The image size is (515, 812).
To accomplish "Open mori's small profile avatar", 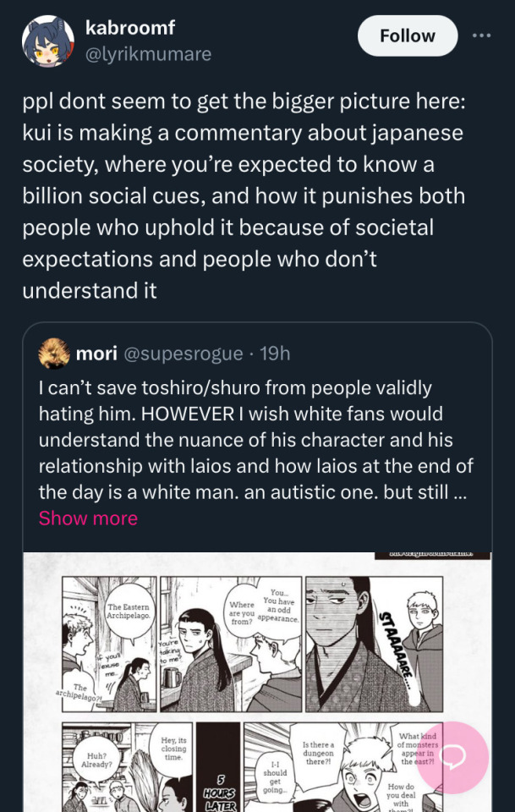I will [54, 354].
